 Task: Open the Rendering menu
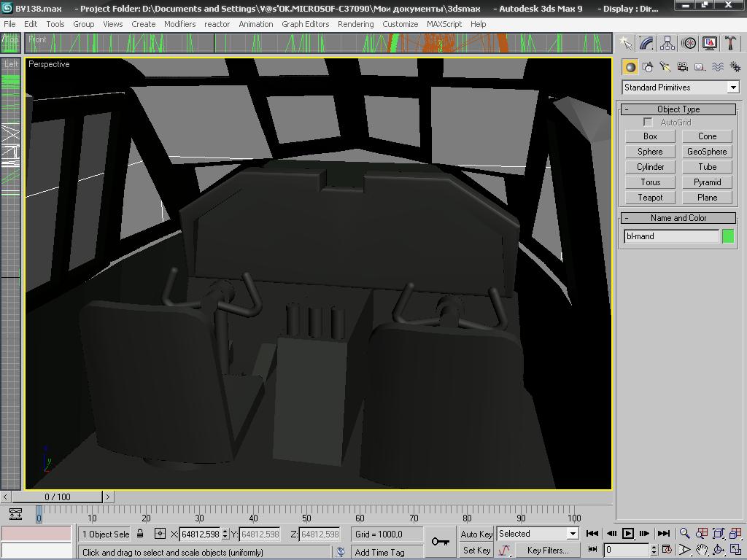(355, 24)
